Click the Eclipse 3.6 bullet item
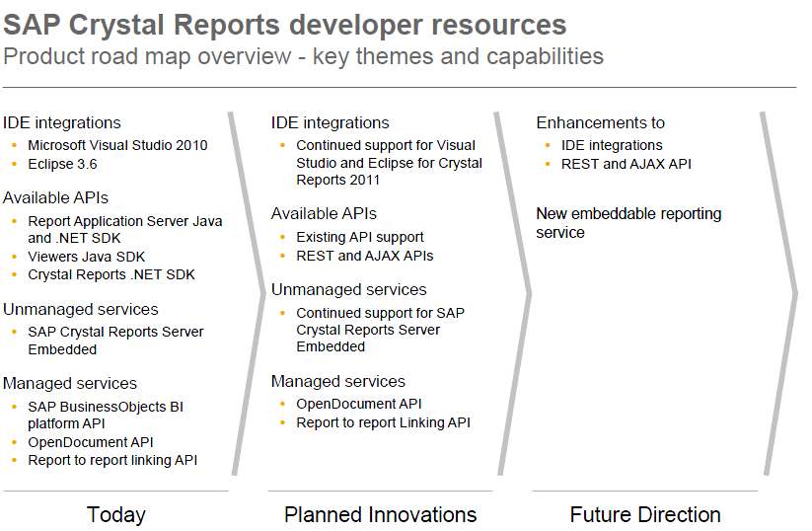Screen dimensions: 812x531 point(62,164)
